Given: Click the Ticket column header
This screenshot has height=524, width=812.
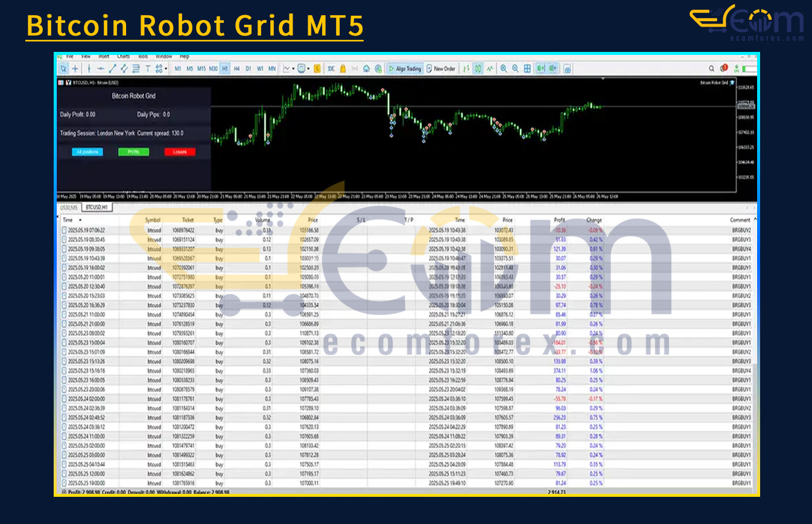Looking at the screenshot, I should point(188,220).
